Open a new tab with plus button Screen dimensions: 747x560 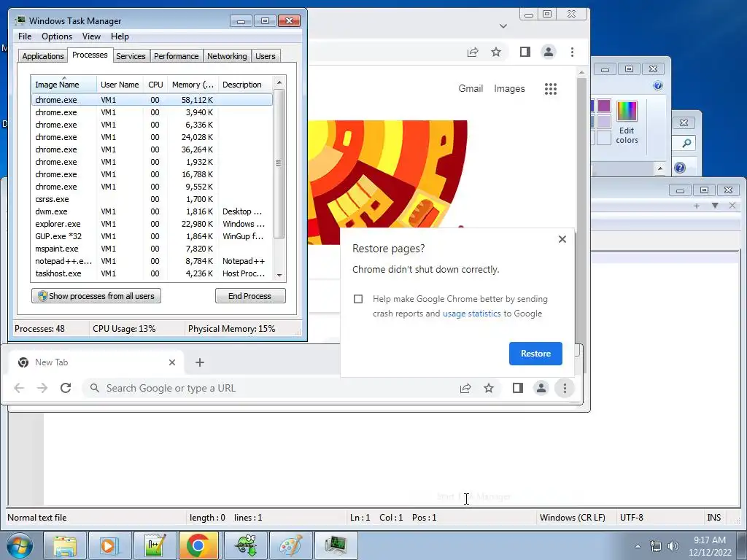tap(200, 362)
